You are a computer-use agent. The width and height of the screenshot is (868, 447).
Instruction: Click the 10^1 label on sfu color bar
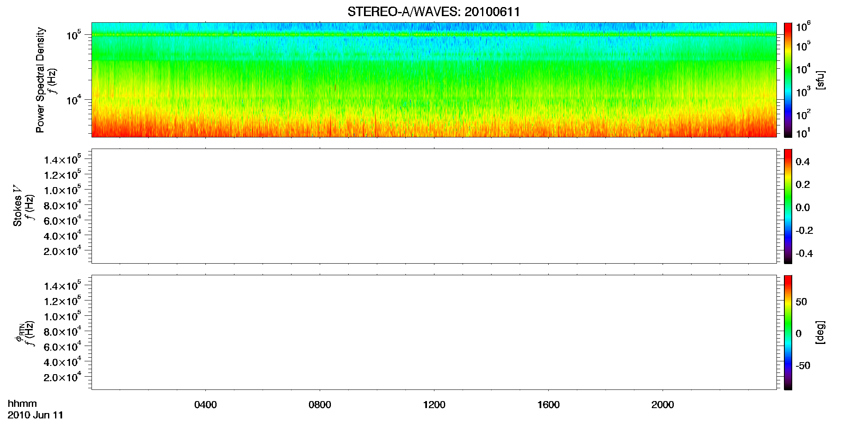point(803,133)
